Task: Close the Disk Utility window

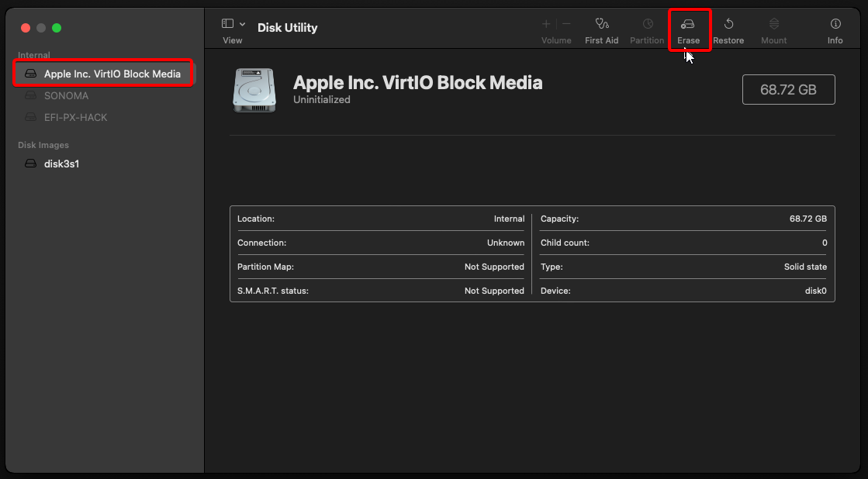Action: pyautogui.click(x=26, y=28)
